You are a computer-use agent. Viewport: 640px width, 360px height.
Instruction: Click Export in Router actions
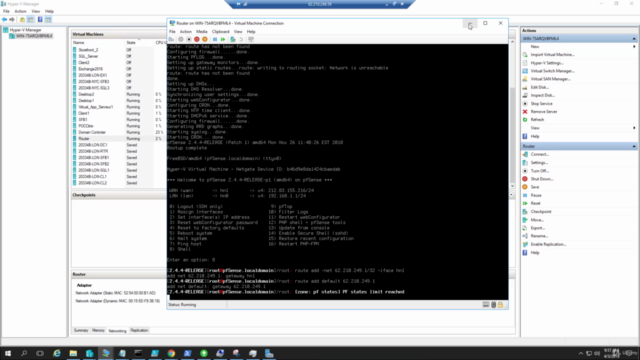point(538,228)
